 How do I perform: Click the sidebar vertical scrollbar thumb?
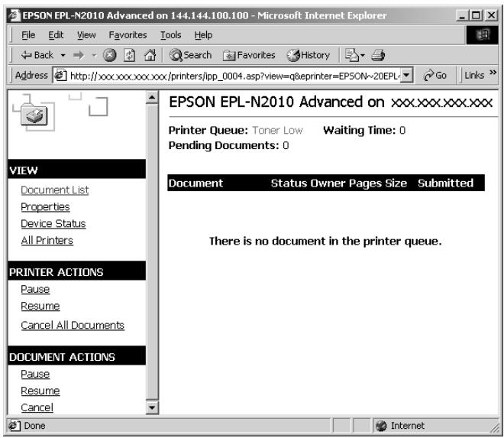coord(152,251)
